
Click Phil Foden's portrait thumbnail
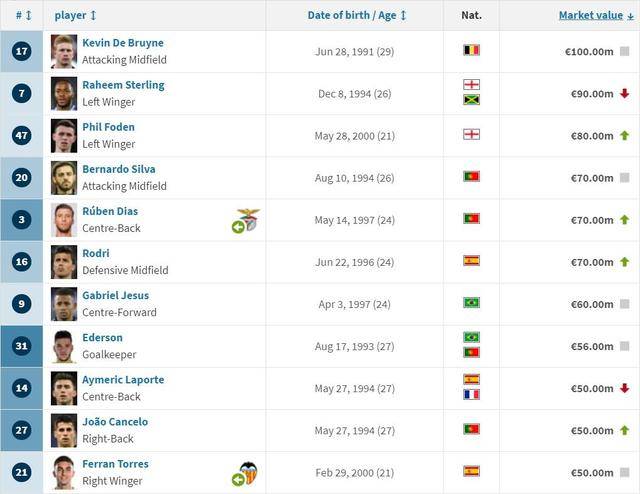click(64, 136)
